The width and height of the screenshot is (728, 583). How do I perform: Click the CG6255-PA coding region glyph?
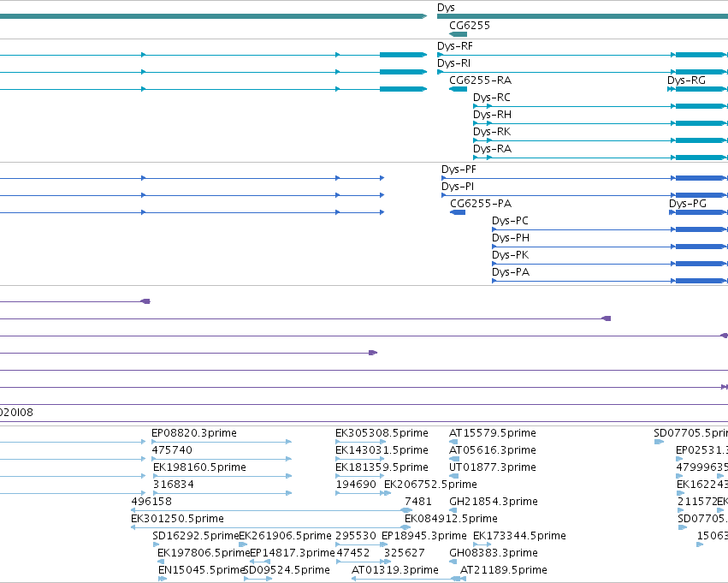[458, 212]
